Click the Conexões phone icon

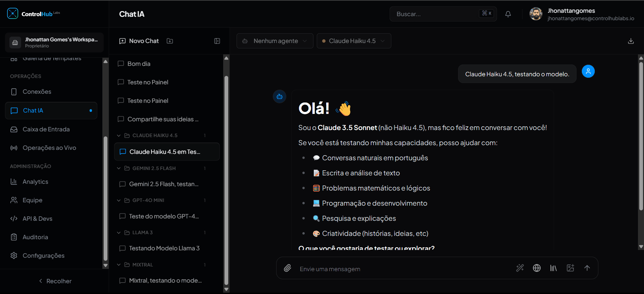point(14,92)
